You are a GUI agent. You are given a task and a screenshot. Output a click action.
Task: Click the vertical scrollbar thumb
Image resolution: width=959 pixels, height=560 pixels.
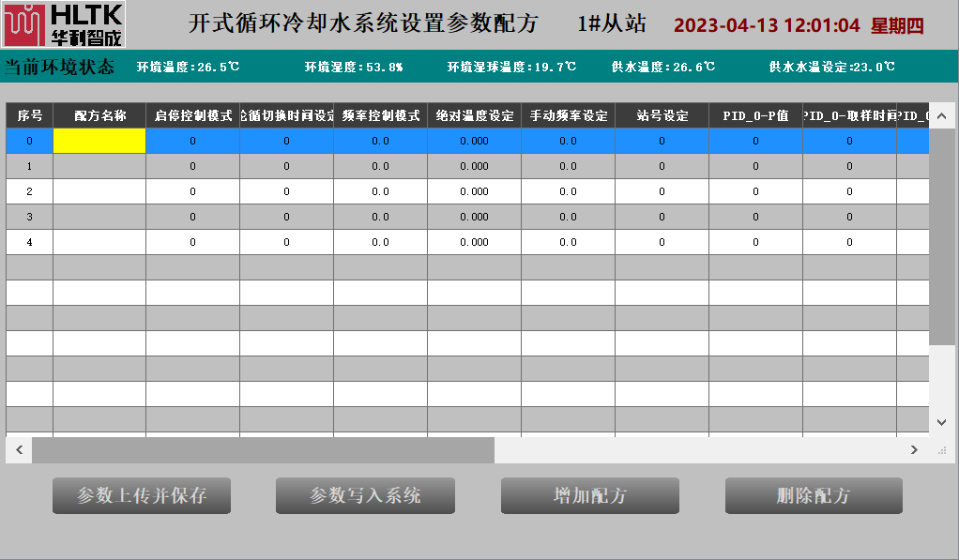(x=942, y=235)
